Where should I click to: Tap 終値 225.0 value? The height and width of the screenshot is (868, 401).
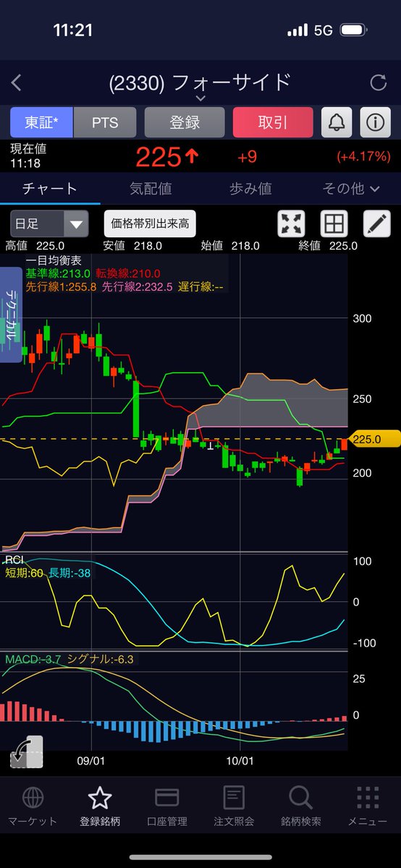click(328, 245)
